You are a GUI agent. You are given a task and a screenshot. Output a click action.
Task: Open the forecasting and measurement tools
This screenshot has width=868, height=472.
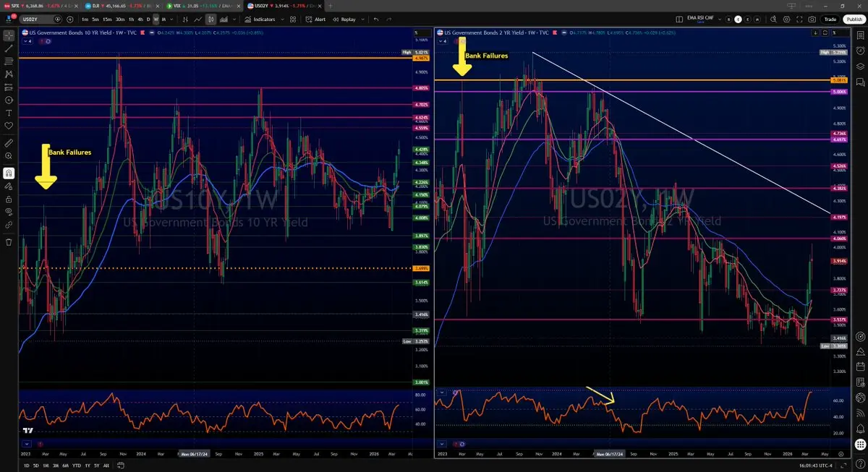9,87
